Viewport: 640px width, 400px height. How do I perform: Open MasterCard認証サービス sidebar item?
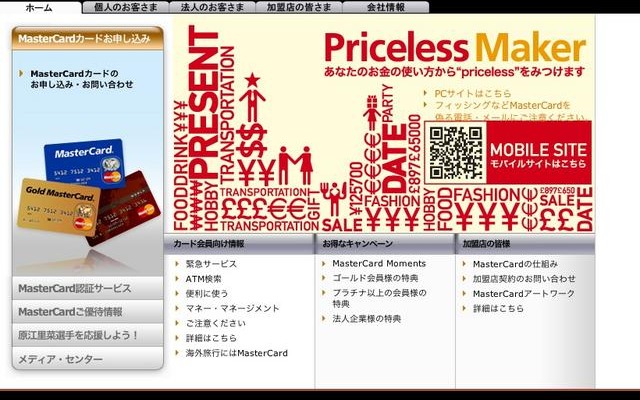click(88, 288)
